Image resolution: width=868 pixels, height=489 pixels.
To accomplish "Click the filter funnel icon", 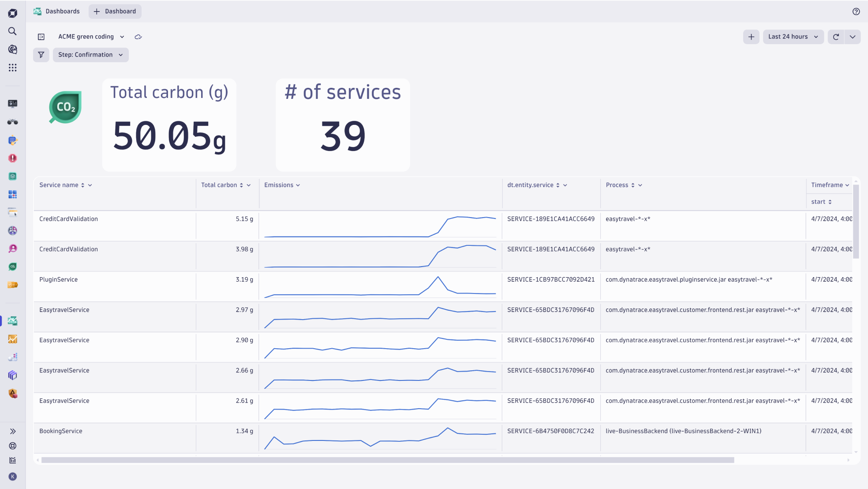I will (41, 55).
